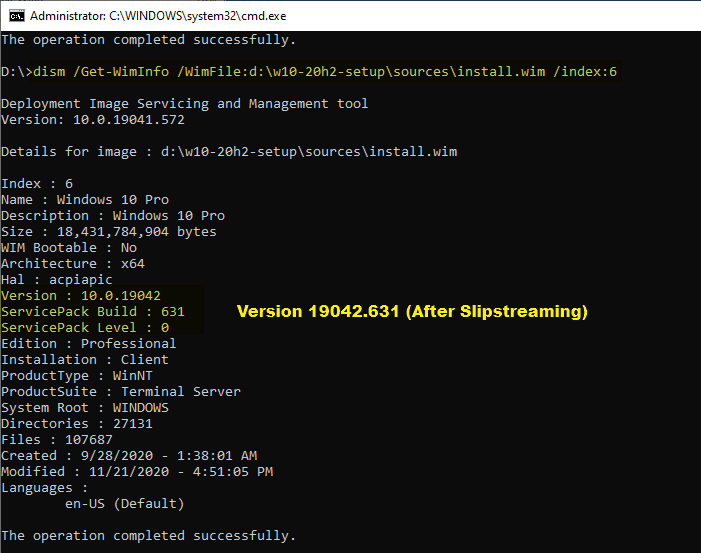This screenshot has width=701, height=553.
Task: Click the 'ServicePack Level : 0' line
Action: tap(85, 328)
